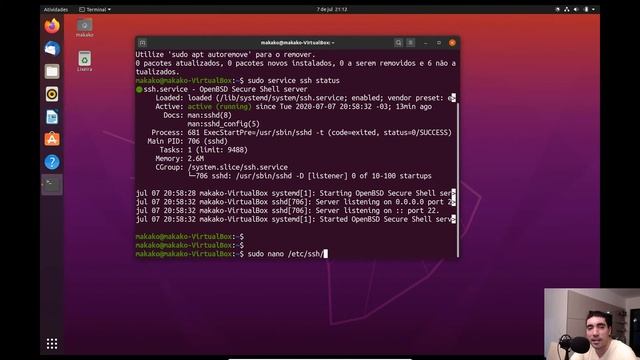Click the new tab icon in terminal titlebar
Viewport: 640px width, 360px height.
pyautogui.click(x=142, y=42)
